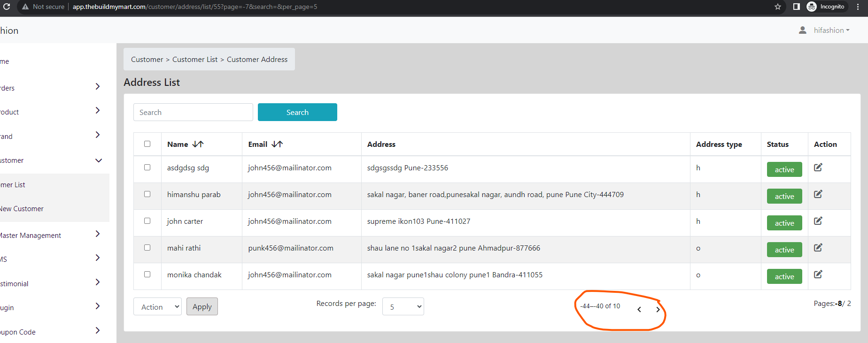
Task: Open Records per page dropdown
Action: (403, 306)
